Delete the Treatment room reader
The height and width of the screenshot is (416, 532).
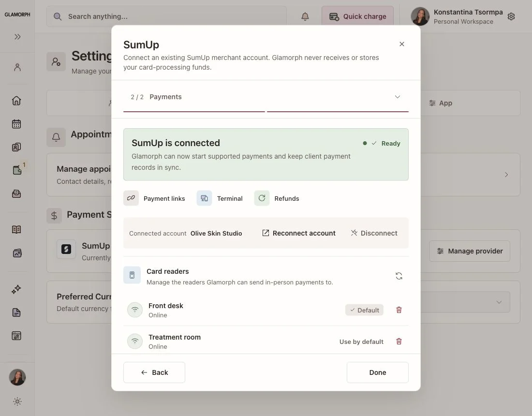tap(399, 342)
